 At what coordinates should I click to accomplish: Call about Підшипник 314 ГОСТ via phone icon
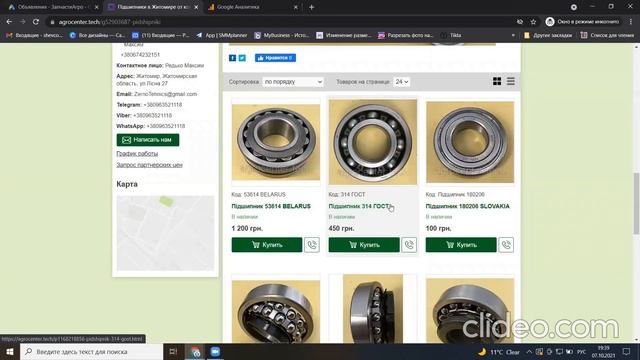[x=409, y=245]
